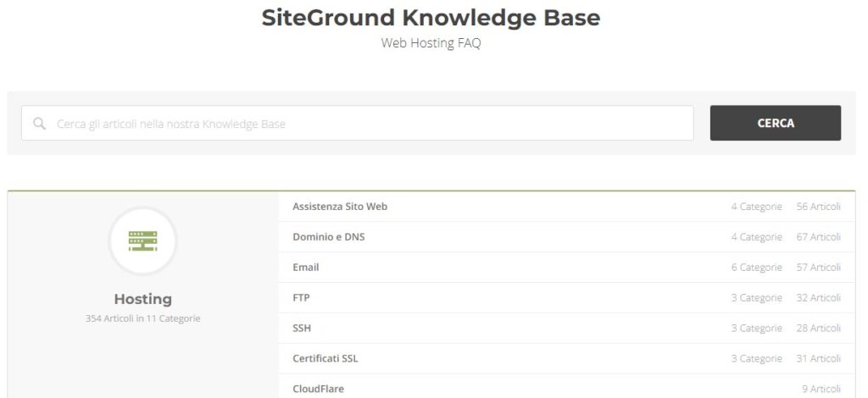Open Assistenza Sito Web category
Screen dimensions: 868x398
click(x=340, y=207)
